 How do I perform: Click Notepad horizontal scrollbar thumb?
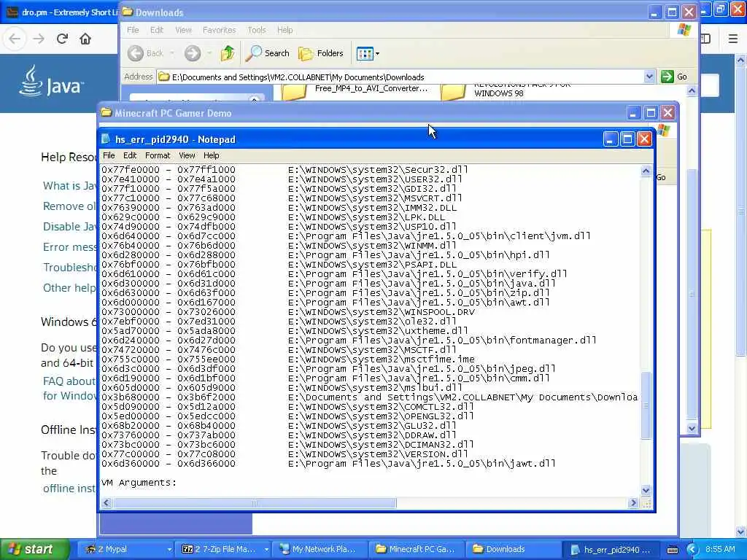[x=255, y=503]
